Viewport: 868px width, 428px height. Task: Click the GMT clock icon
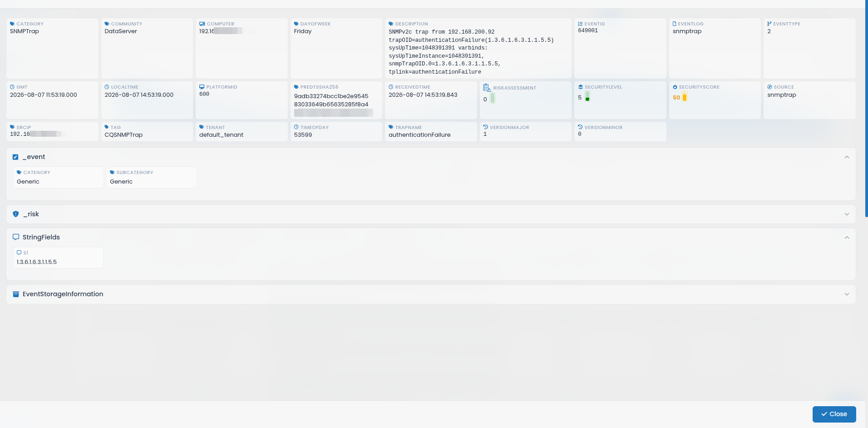pyautogui.click(x=12, y=87)
